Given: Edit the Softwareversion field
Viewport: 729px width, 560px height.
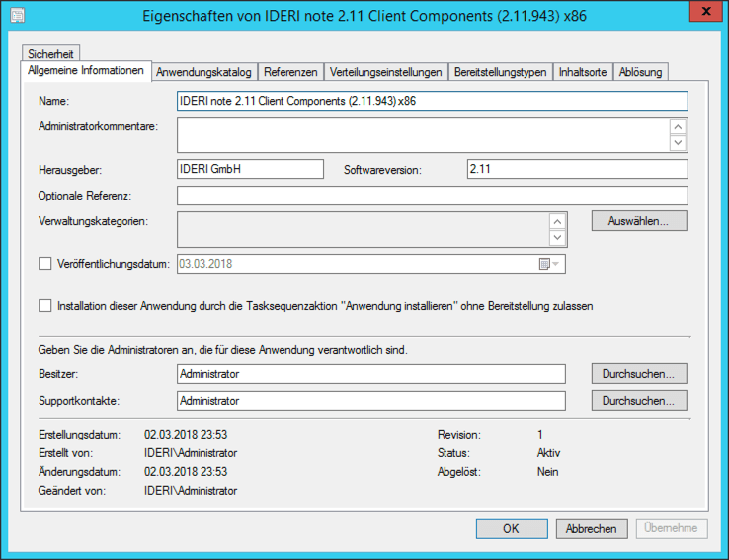Looking at the screenshot, I should (x=578, y=169).
